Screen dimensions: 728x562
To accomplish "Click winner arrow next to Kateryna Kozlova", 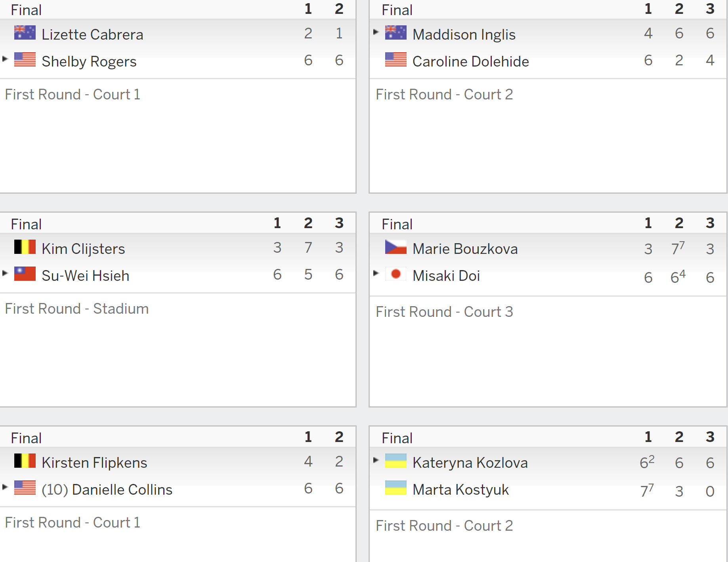I will pos(376,460).
